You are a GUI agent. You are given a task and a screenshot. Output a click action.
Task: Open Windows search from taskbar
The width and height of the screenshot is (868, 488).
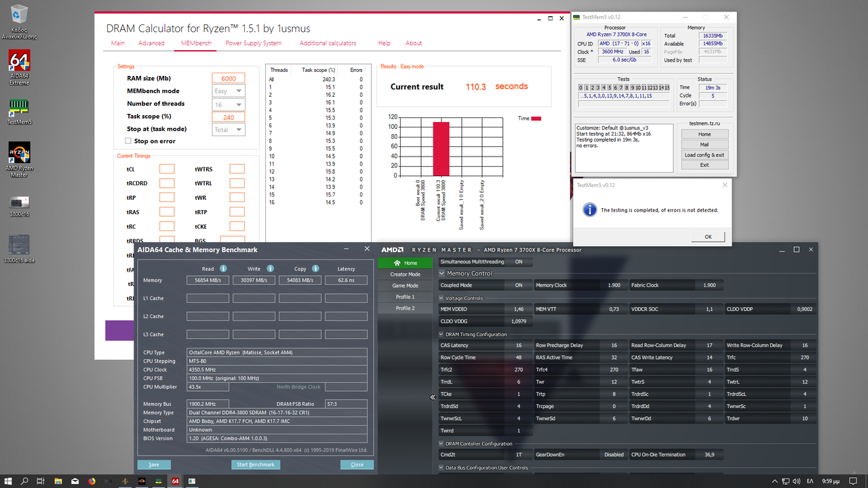[24, 481]
